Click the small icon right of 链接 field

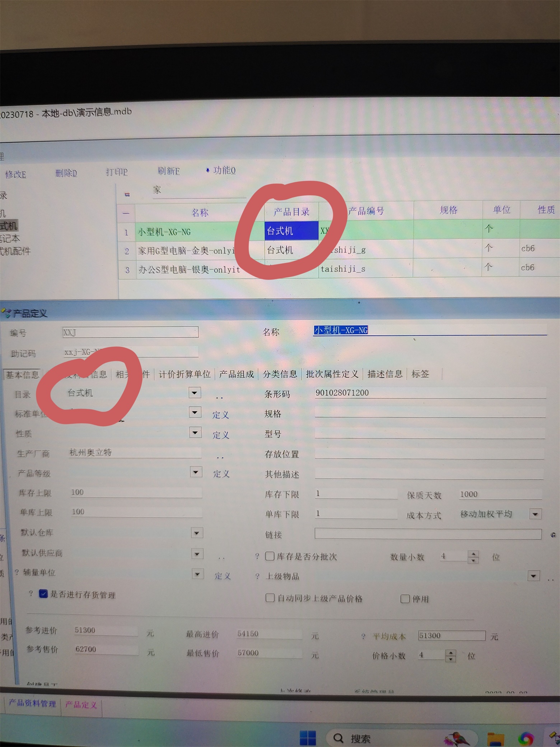click(x=553, y=535)
